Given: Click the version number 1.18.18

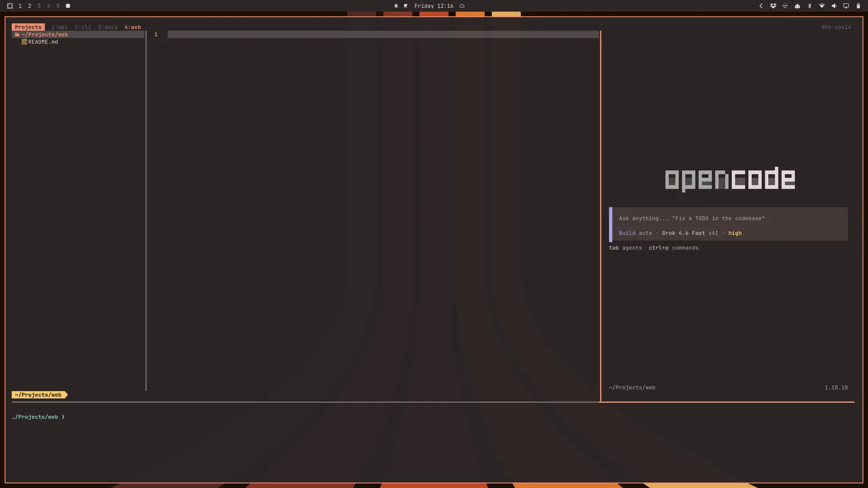Looking at the screenshot, I should (836, 388).
